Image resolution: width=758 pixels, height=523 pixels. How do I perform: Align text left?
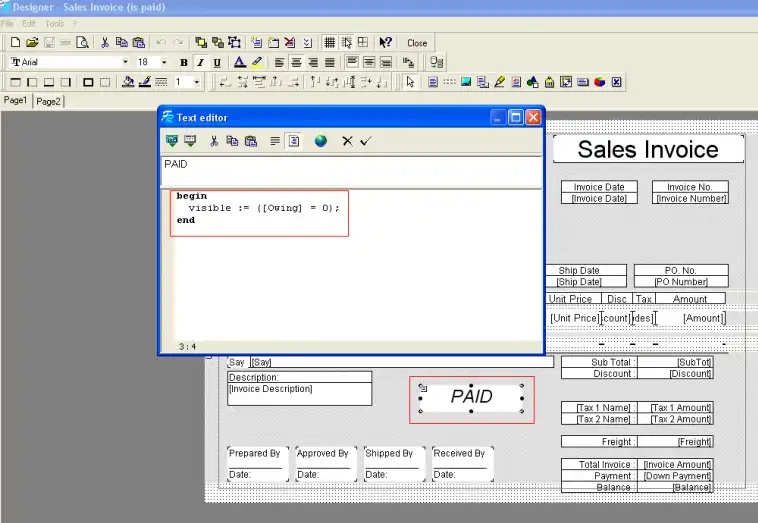pos(279,62)
